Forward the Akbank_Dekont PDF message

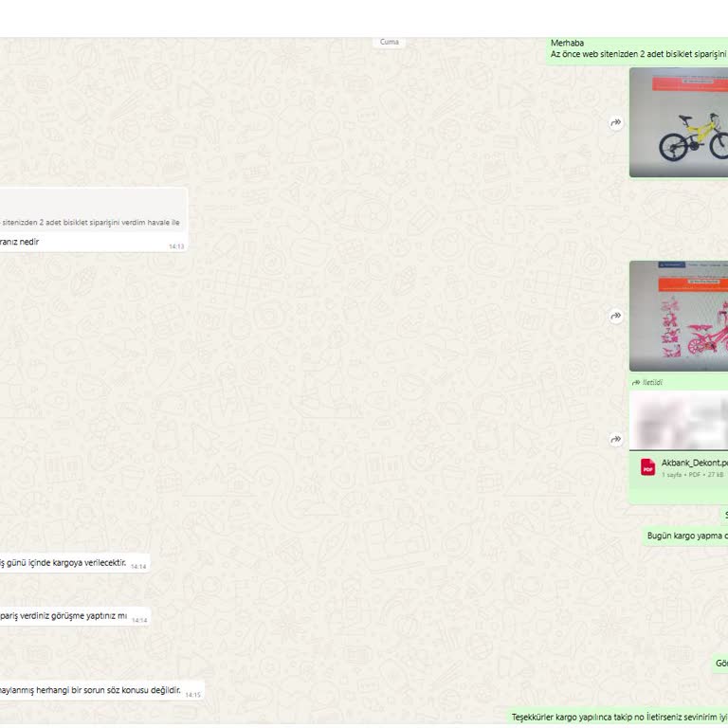tap(615, 439)
